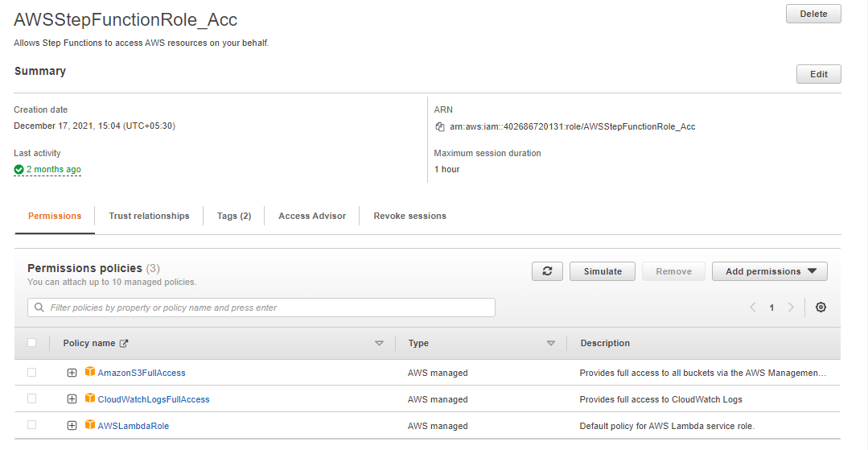Click the copy ARN icon
Screen dimensions: 868x450
(x=440, y=126)
